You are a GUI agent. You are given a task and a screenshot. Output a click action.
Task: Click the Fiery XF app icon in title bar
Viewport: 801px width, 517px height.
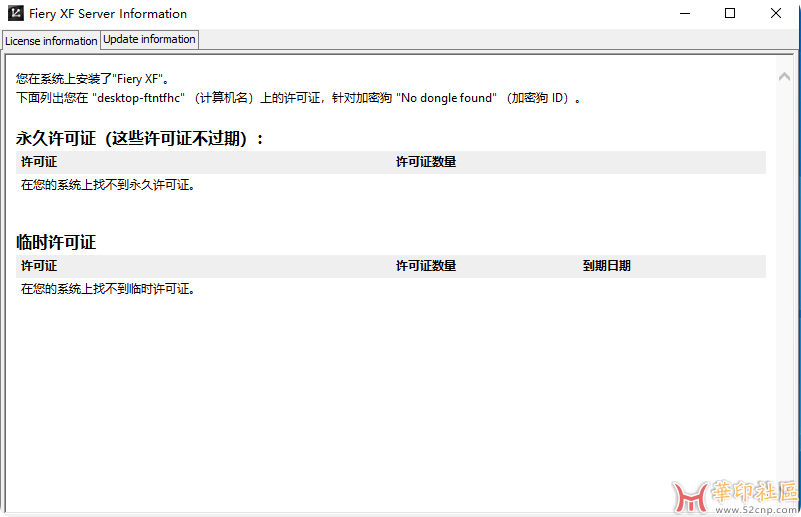pos(16,13)
